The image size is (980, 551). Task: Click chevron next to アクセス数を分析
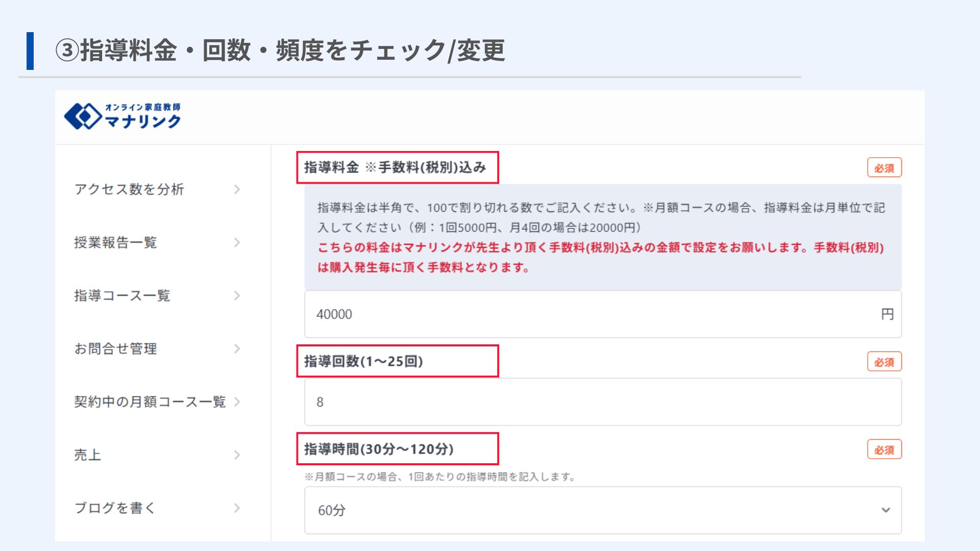(x=237, y=189)
